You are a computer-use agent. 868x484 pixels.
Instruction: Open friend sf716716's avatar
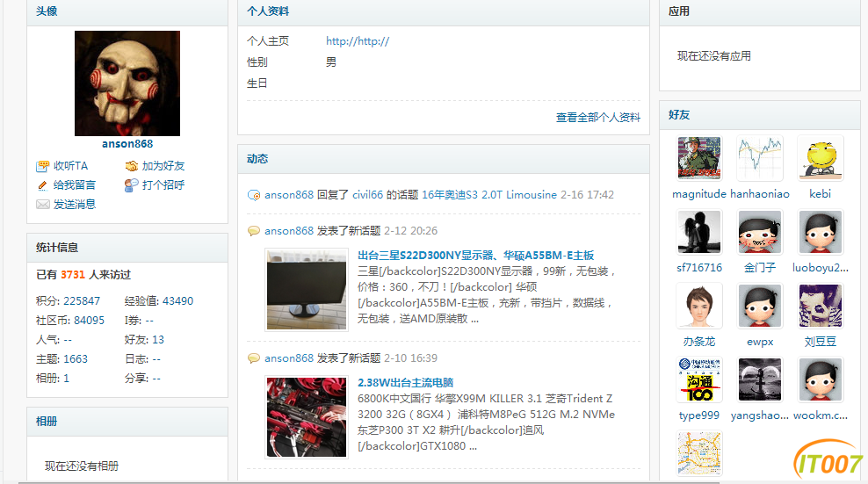(699, 232)
